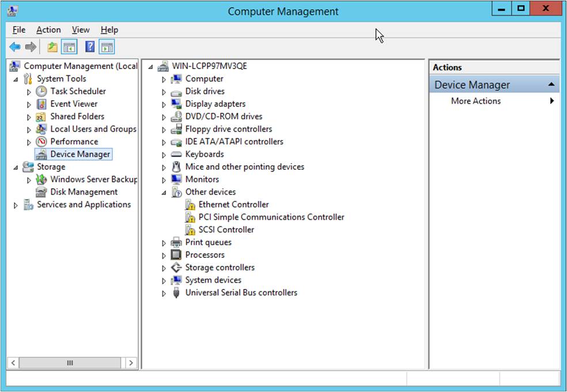Select PCI Simple Communications Controller
This screenshot has height=392, width=567.
click(x=271, y=217)
